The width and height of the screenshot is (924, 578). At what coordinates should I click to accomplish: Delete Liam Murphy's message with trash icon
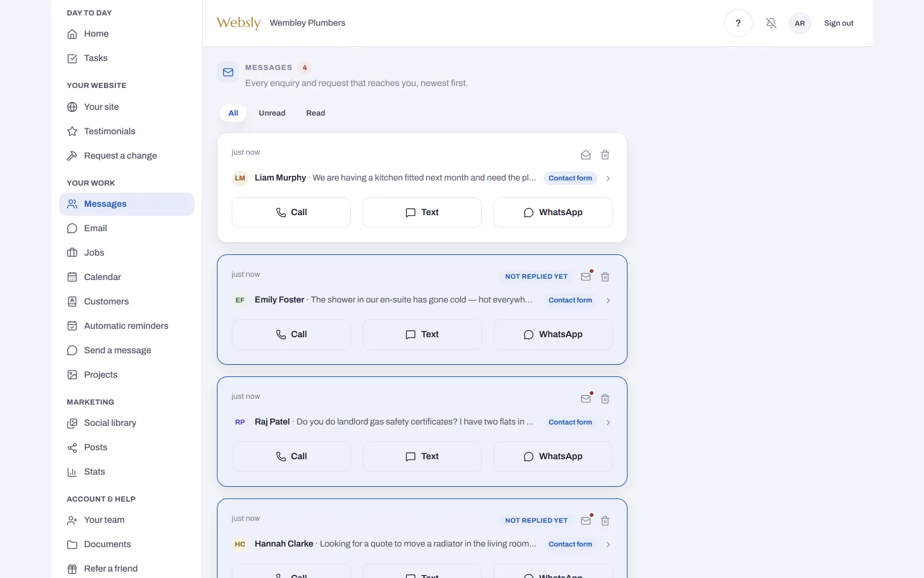[605, 155]
